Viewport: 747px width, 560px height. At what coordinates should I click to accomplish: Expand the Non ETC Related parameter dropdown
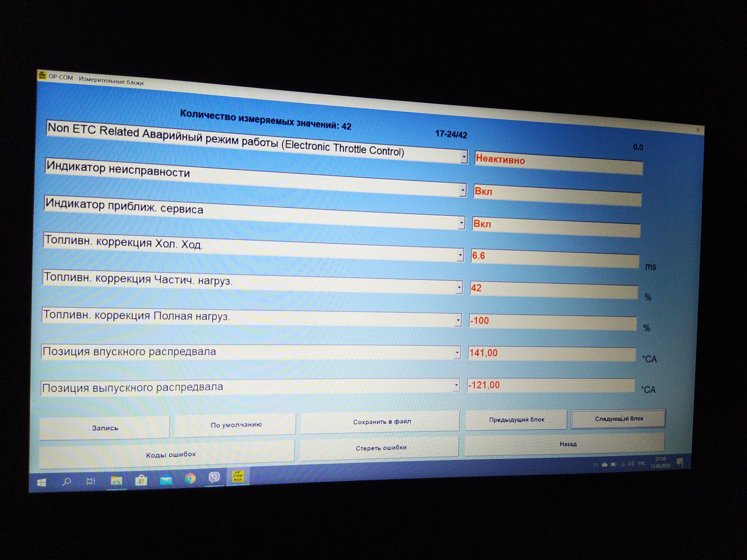pos(464,157)
